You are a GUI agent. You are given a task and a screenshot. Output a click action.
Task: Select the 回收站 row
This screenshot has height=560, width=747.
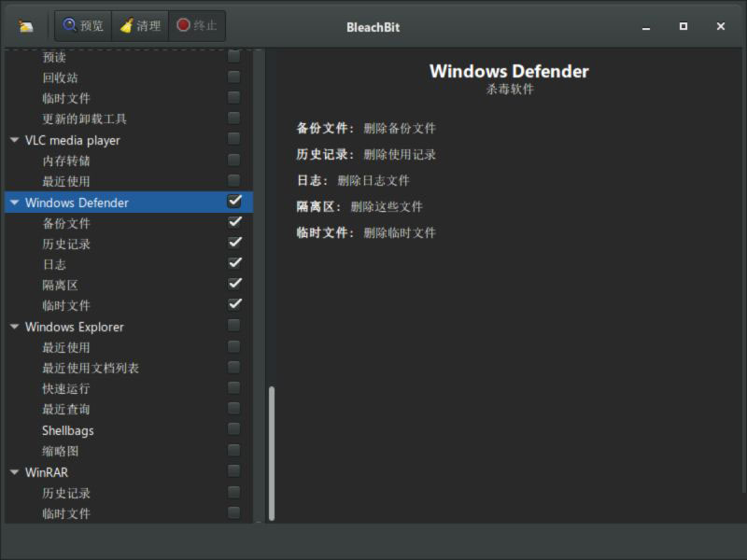tap(129, 77)
